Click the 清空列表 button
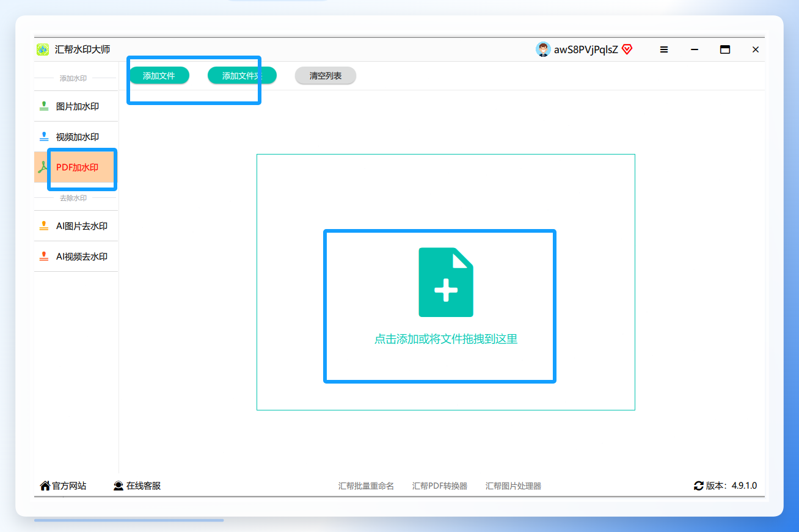Screen dimensions: 799x532 tap(326, 76)
